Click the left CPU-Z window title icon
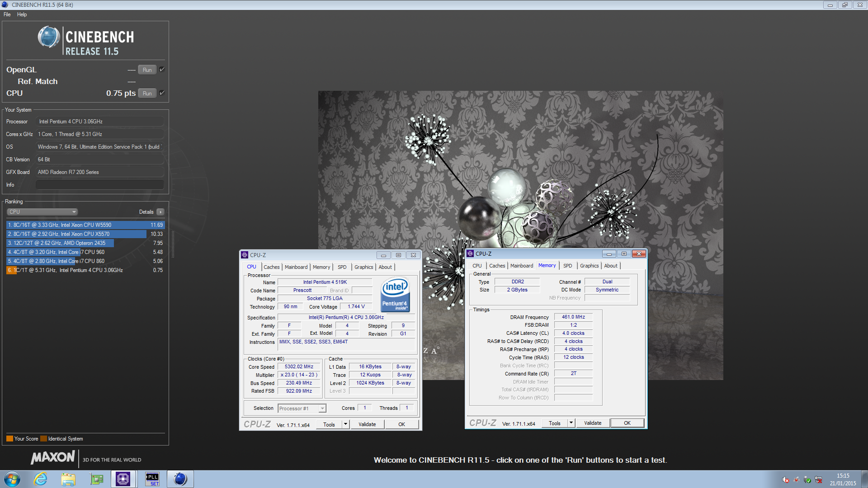Image resolution: width=868 pixels, height=488 pixels. tap(245, 255)
